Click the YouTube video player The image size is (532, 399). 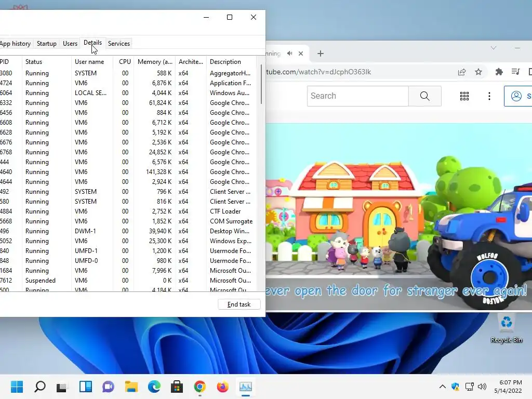[x=398, y=217]
